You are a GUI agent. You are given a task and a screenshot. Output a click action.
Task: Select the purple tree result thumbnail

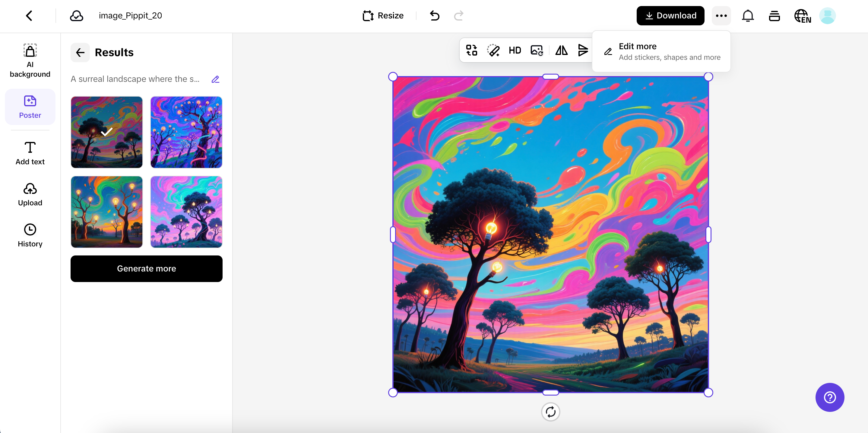pyautogui.click(x=186, y=132)
